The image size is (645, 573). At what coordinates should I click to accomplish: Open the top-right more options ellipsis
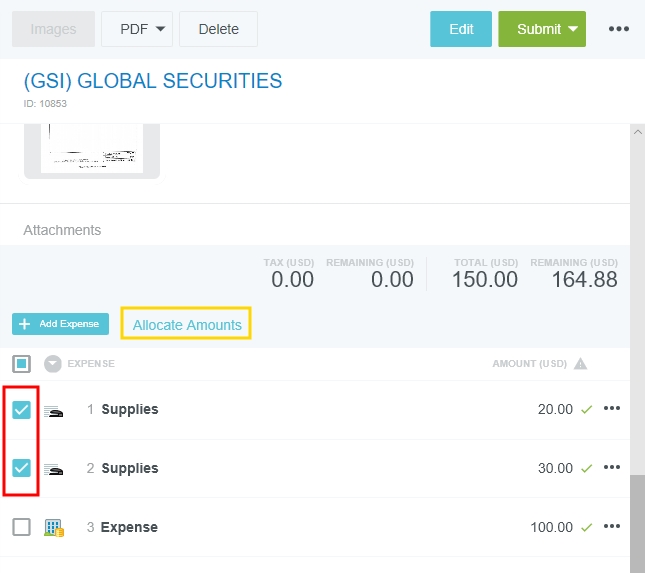[x=619, y=29]
